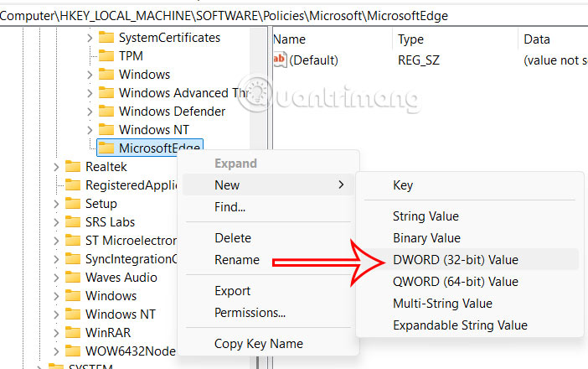Screen dimensions: 588x369
Task: Select Binary Value in the New submenu
Action: click(x=470, y=238)
